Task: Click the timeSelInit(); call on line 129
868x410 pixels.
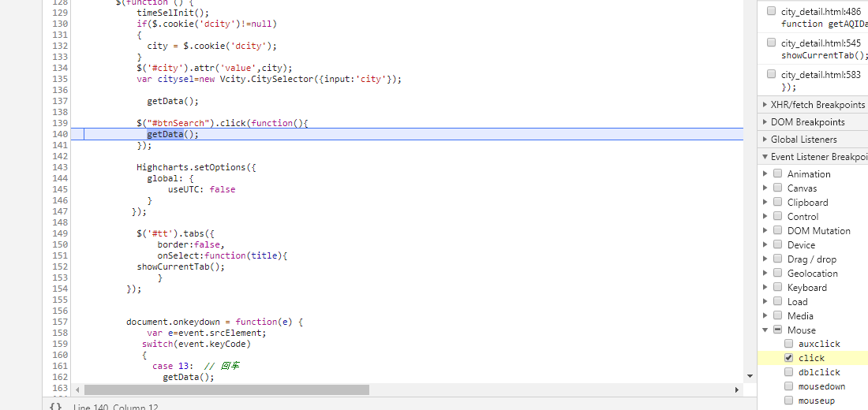Action: pyautogui.click(x=174, y=12)
